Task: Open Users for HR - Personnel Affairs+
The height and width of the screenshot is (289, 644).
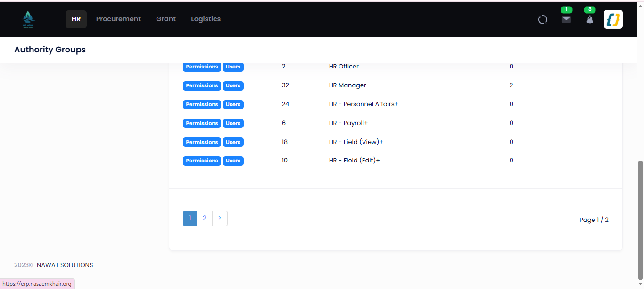Action: click(x=233, y=104)
